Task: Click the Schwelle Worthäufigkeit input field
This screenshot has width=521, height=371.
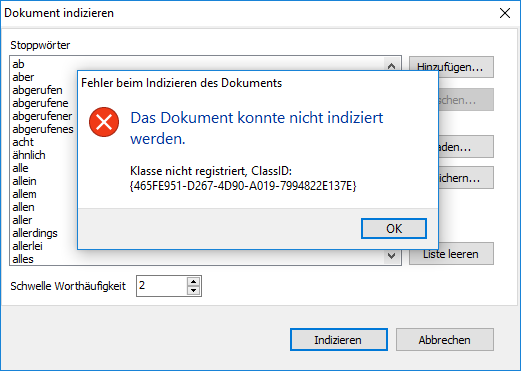Action: pyautogui.click(x=162, y=286)
